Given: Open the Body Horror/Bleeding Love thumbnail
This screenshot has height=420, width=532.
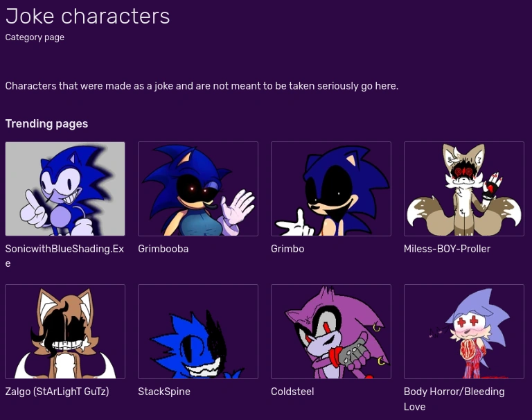Looking at the screenshot, I should point(464,331).
